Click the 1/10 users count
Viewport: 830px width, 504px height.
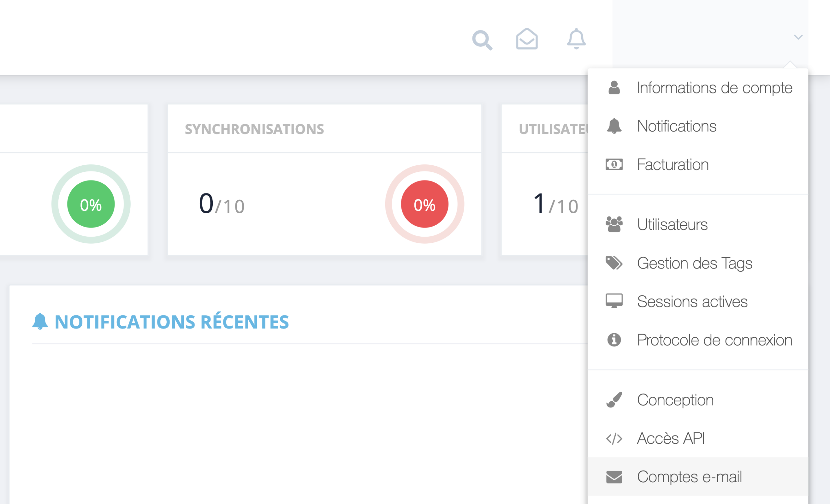[556, 204]
